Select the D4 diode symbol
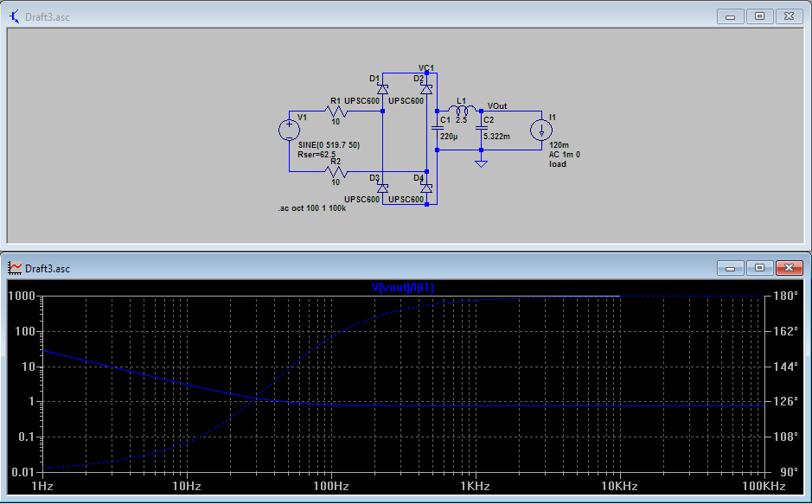 [425, 188]
